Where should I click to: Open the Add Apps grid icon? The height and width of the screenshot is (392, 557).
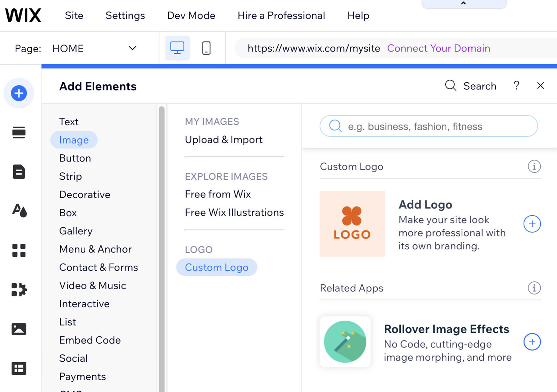point(19,250)
